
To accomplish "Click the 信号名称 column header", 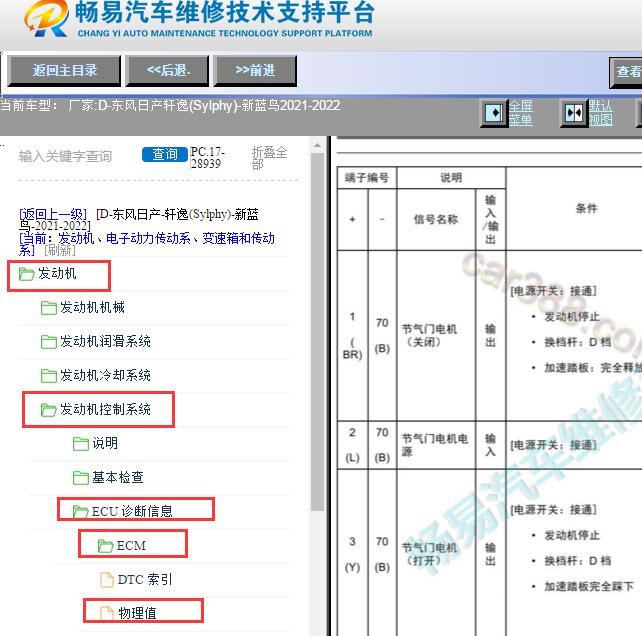I will 436,220.
